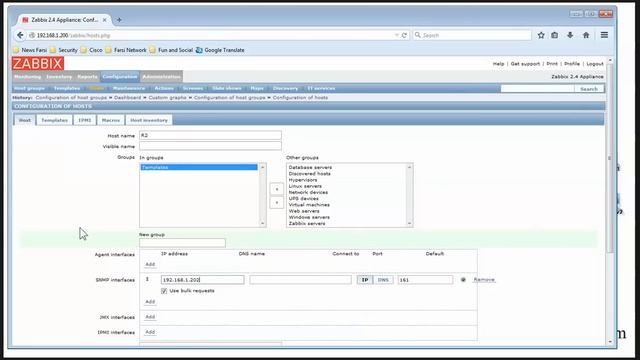
Task: Open the Cisco bookmark folder
Action: click(x=91, y=50)
